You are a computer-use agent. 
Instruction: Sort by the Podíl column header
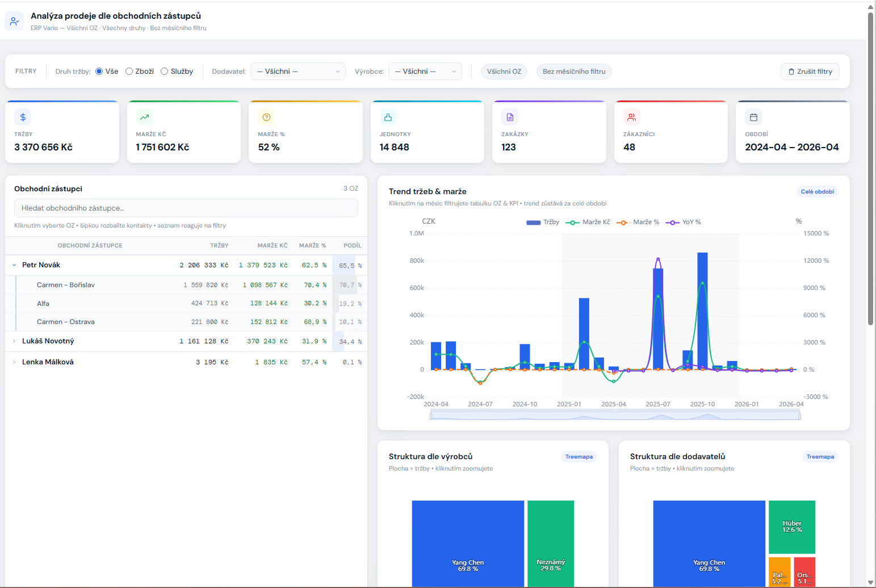(x=352, y=246)
